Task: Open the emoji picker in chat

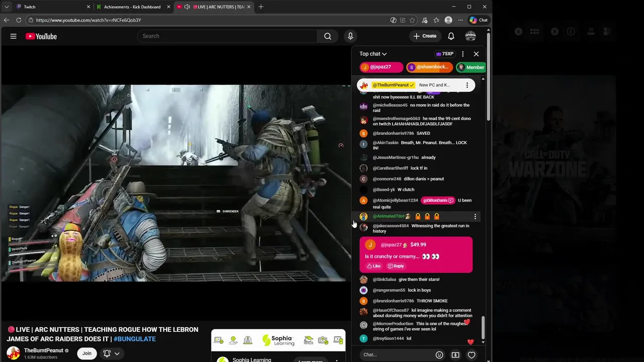Action: click(439, 355)
